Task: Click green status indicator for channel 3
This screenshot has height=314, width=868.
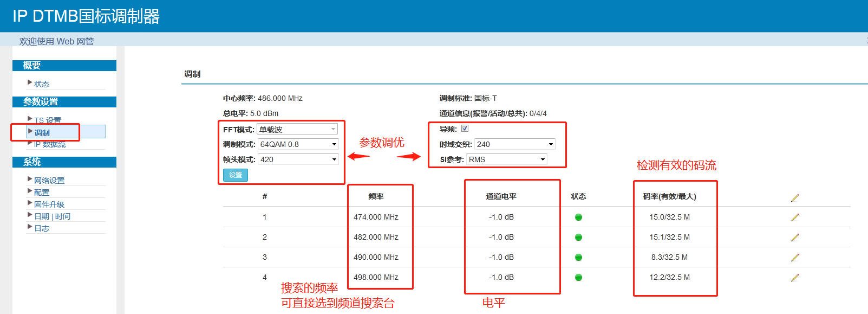Action: pyautogui.click(x=578, y=258)
